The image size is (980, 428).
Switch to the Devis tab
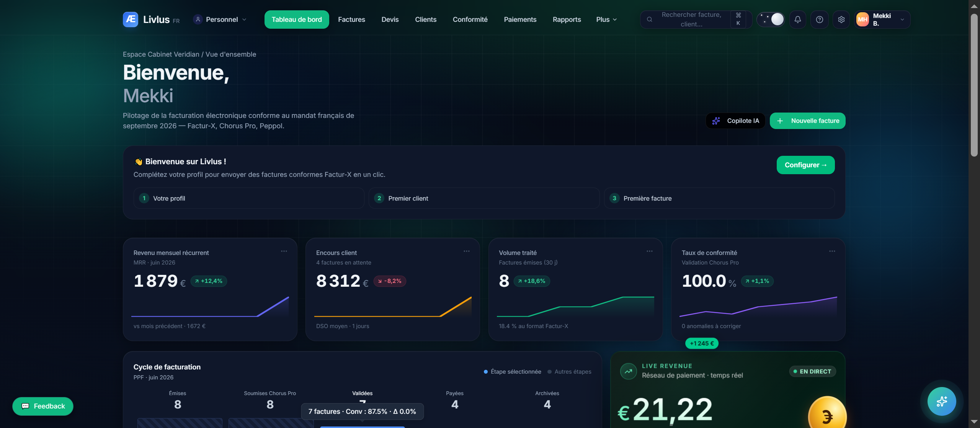(390, 20)
